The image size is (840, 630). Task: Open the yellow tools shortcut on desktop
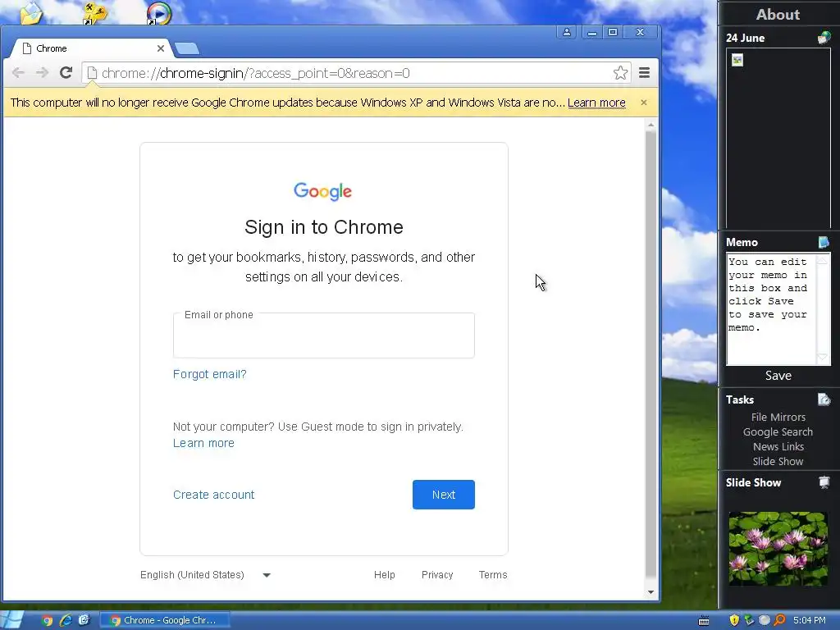click(95, 13)
